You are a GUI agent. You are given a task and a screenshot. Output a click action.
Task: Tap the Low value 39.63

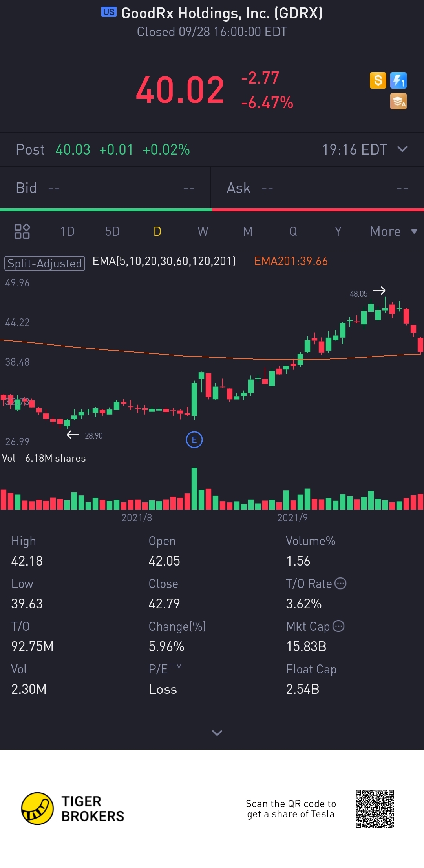(x=27, y=604)
